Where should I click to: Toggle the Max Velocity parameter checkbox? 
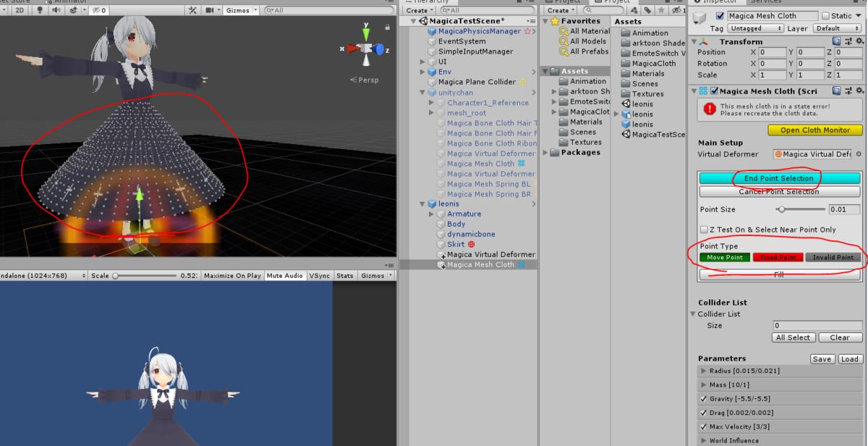[703, 426]
